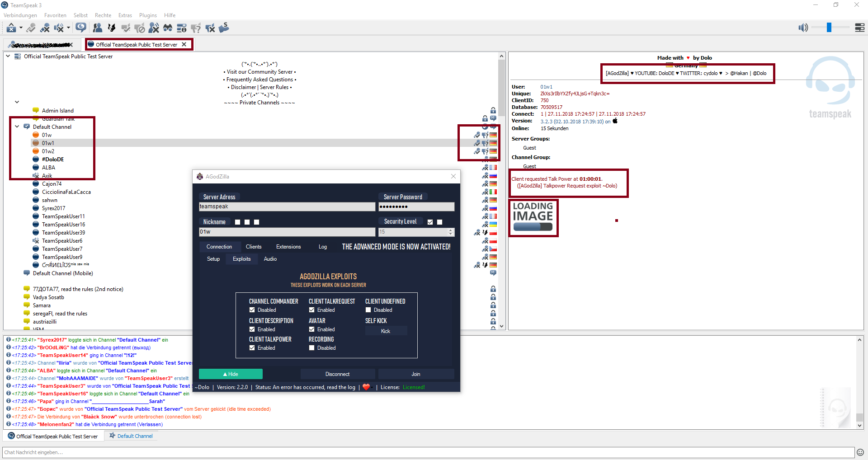Toggle the Client Talkpower Enabled checkbox

pos(252,348)
